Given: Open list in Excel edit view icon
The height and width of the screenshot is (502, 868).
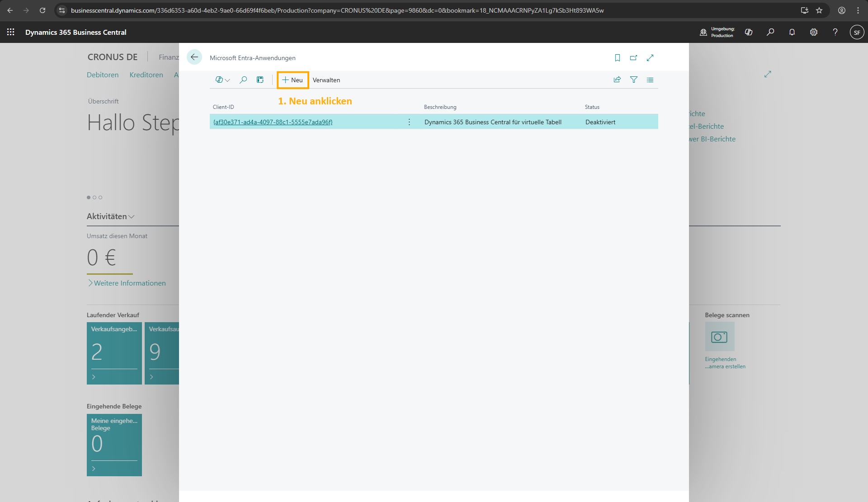Looking at the screenshot, I should pyautogui.click(x=260, y=80).
